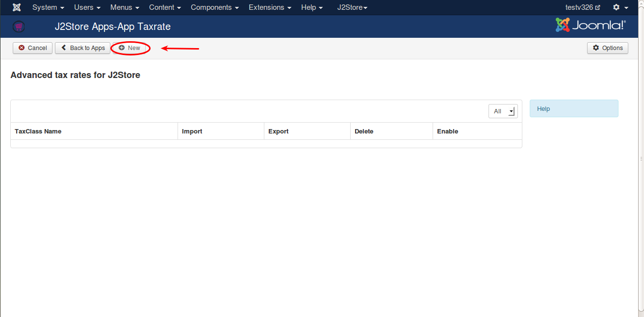Open the Components menu
Screen dimensions: 644x317
[215, 7]
